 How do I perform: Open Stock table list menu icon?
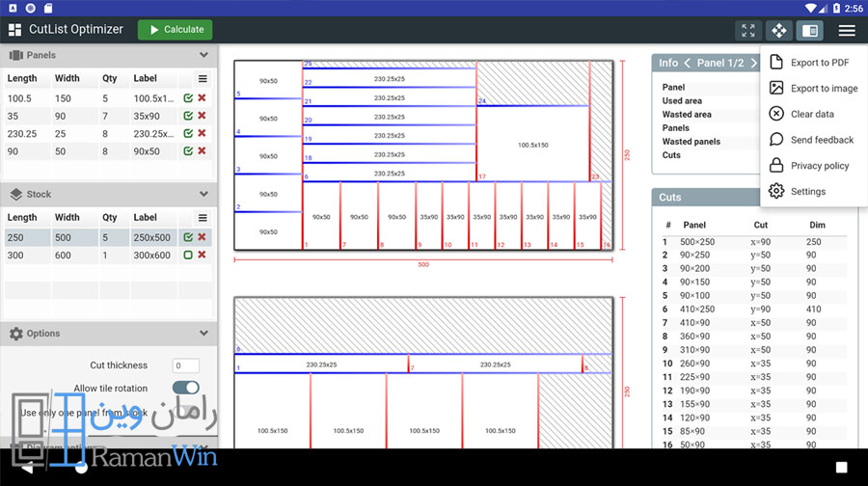203,218
